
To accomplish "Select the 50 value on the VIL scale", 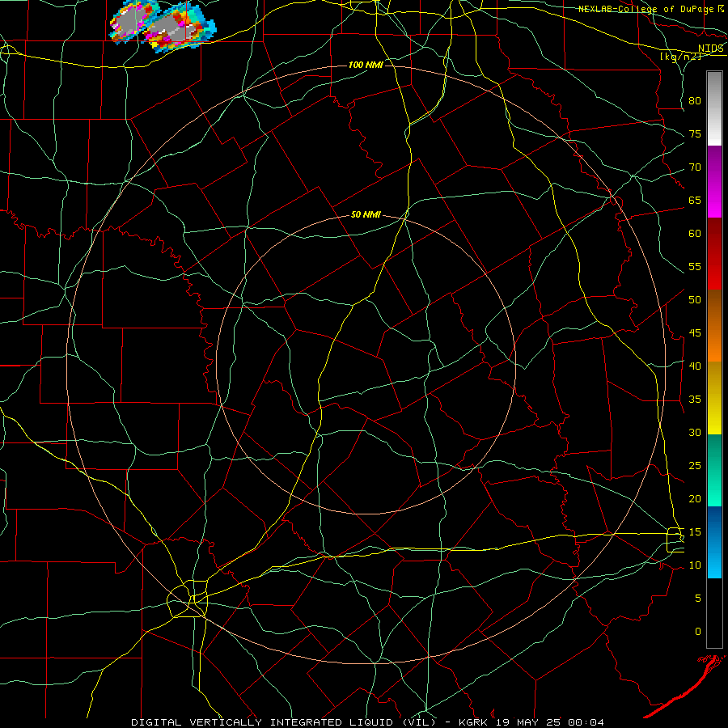I will pos(695,300).
